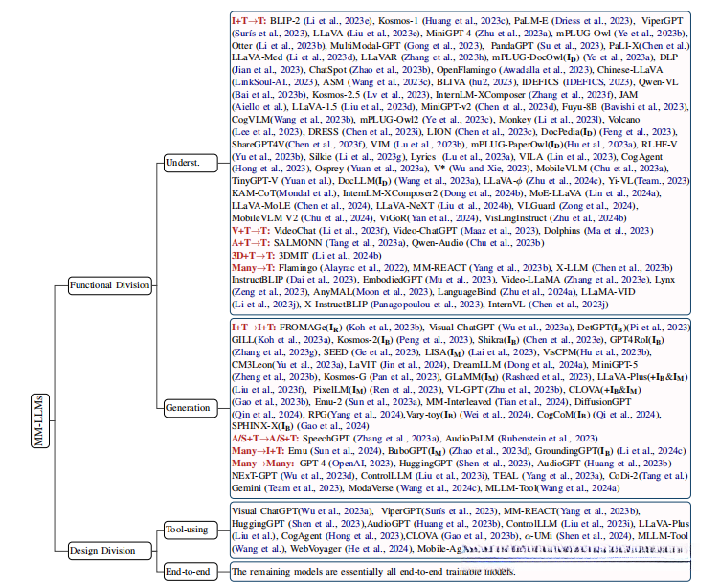Image resolution: width=720 pixels, height=588 pixels.
Task: Follow the Rubenstein et al., 2023 citation
Action: pyautogui.click(x=548, y=439)
